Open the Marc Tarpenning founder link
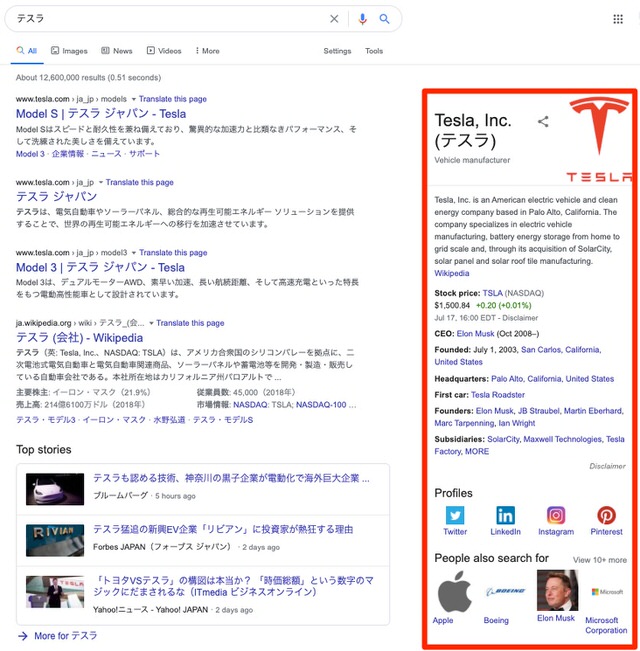The image size is (640, 651). (x=464, y=423)
